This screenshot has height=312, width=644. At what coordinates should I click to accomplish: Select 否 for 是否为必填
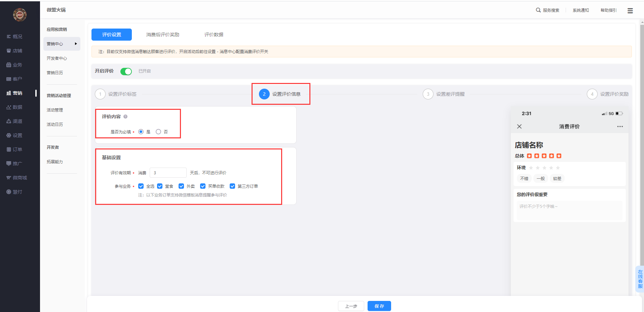tap(158, 132)
